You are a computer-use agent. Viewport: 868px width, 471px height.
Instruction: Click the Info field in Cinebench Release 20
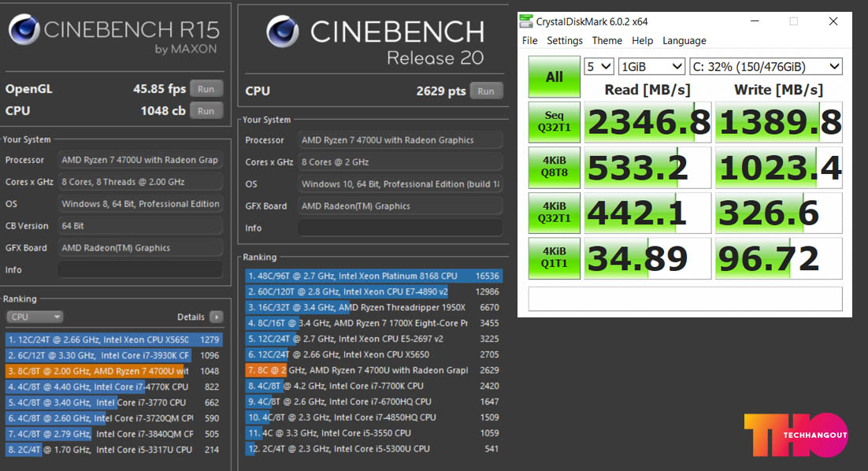[x=400, y=228]
